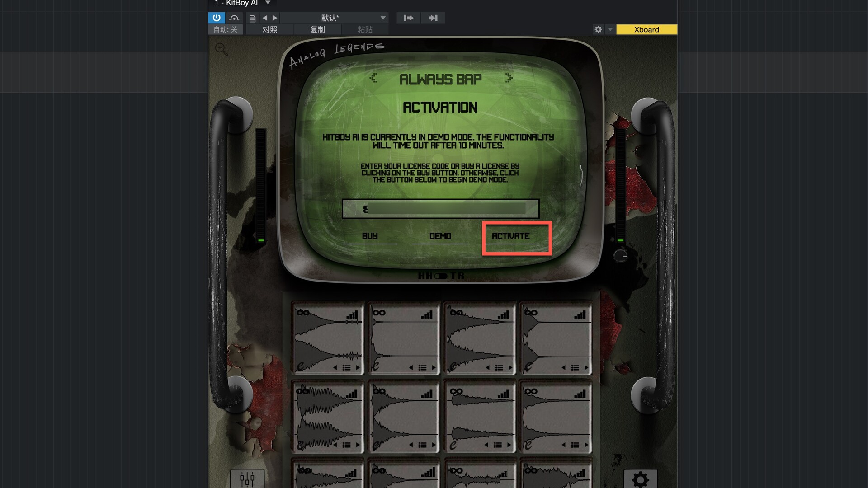Toggle loop infinity on top-row first pad

coord(303,313)
